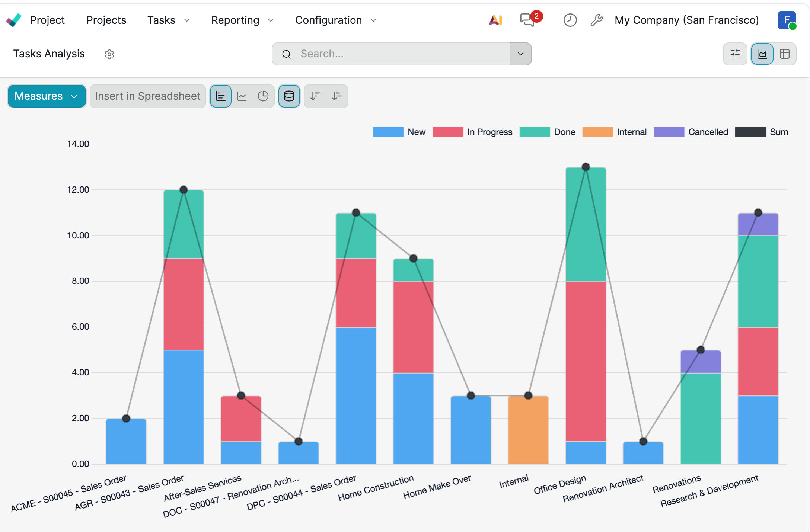Open conversations with 2 unread messages
Image resolution: width=810 pixels, height=532 pixels.
[x=527, y=20]
